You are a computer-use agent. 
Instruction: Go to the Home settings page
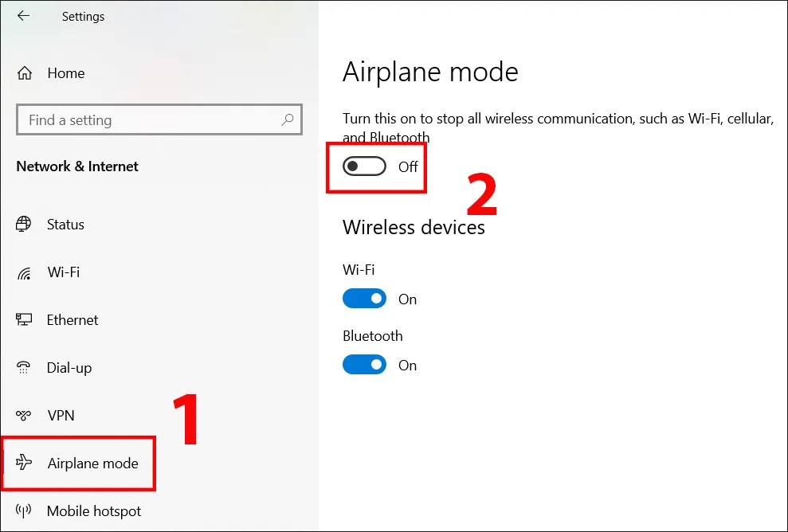pyautogui.click(x=67, y=72)
